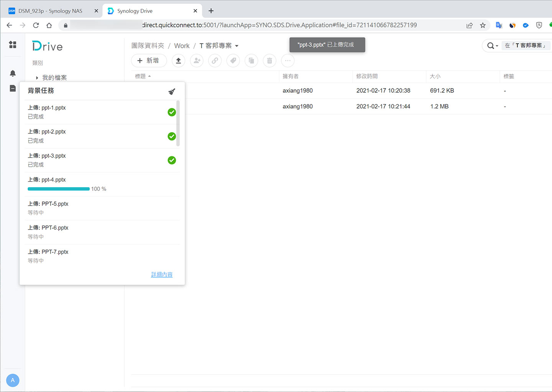
Task: Open the notifications bell in the sidebar
Action: [x=13, y=73]
